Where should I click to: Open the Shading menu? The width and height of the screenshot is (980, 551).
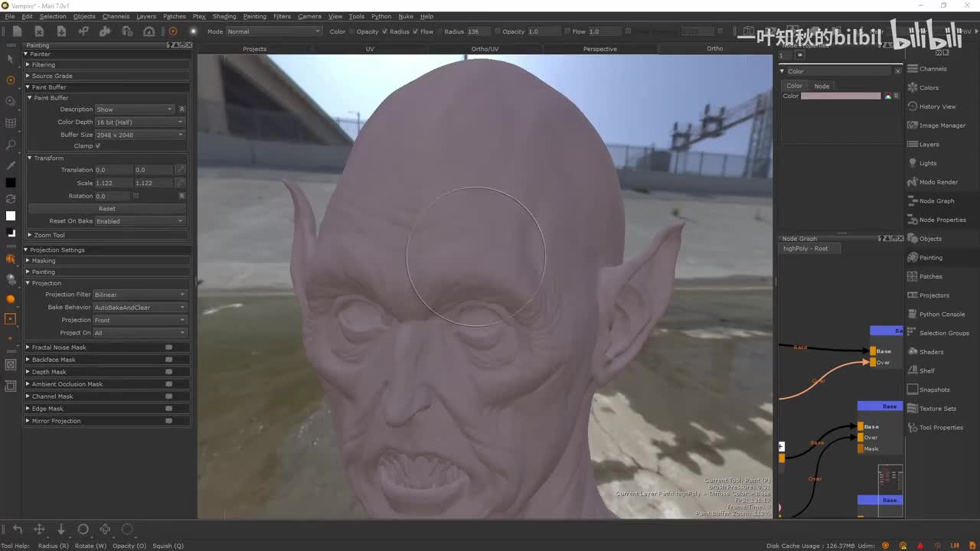click(x=224, y=16)
